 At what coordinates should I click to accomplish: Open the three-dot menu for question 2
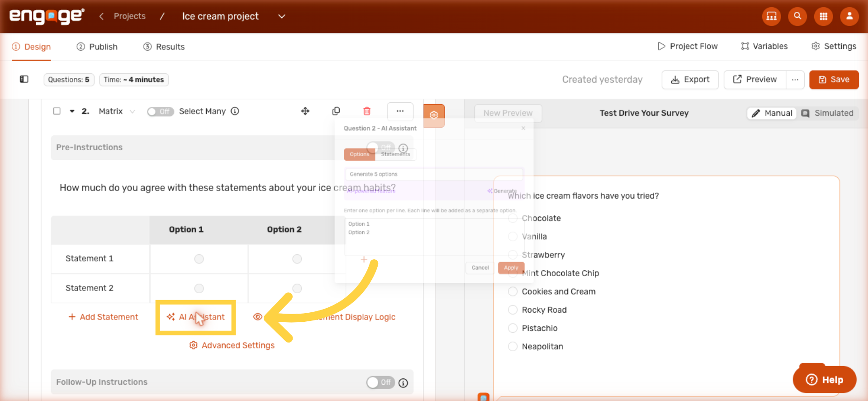coord(400,111)
